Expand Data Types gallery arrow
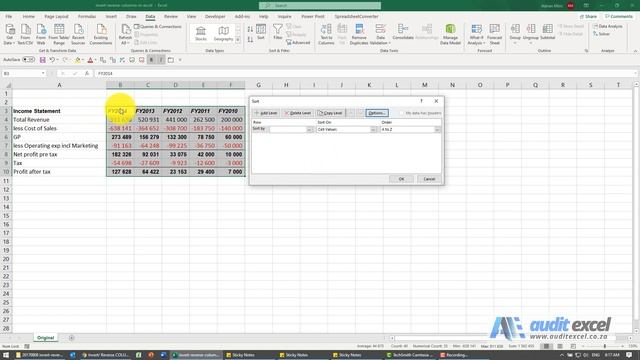Viewport: 640px width, 360px height. (238, 40)
